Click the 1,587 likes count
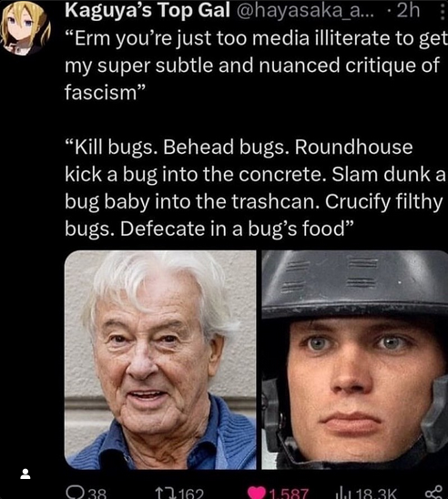The height and width of the screenshot is (499, 448). point(289,494)
